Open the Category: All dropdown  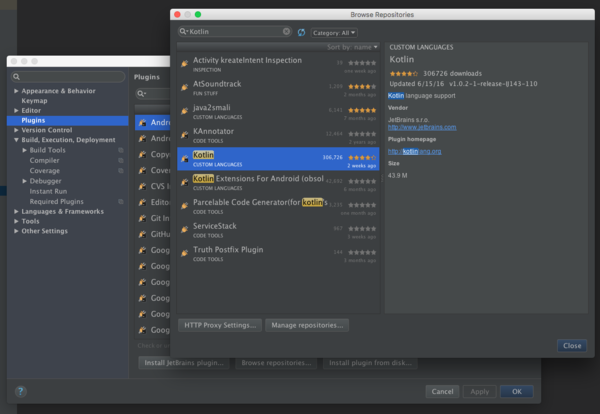pos(334,33)
